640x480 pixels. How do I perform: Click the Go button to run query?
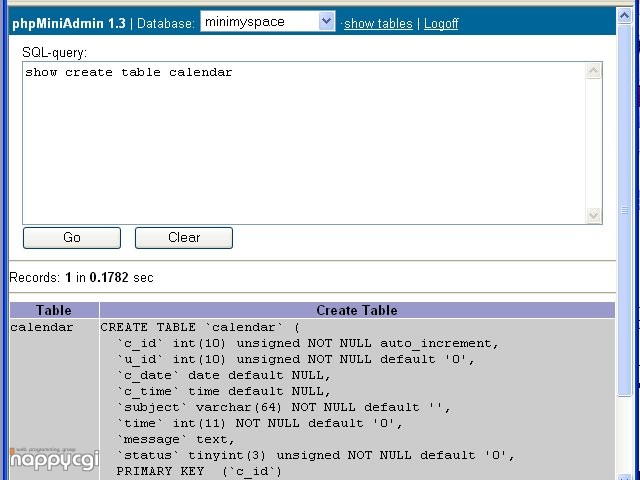click(x=72, y=238)
